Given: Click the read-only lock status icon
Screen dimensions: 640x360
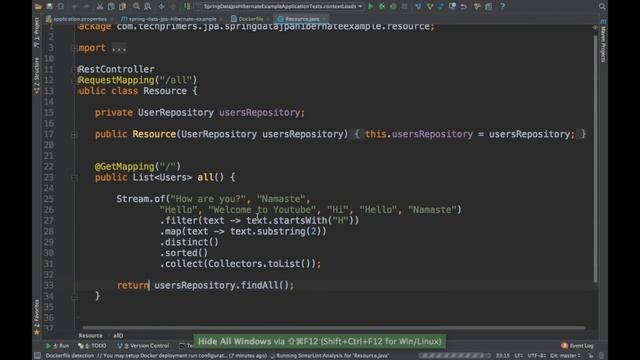Looking at the screenshot, I should (x=591, y=356).
